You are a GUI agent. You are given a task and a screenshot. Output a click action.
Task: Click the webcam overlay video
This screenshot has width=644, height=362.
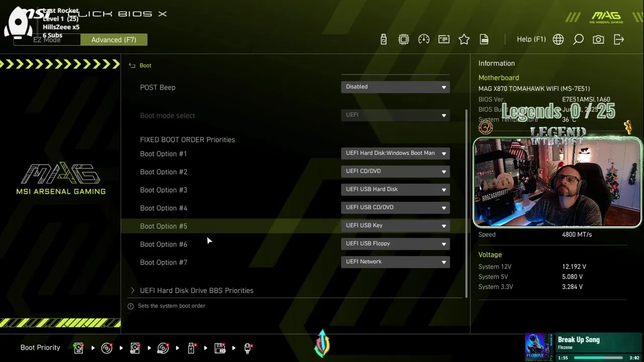click(557, 183)
